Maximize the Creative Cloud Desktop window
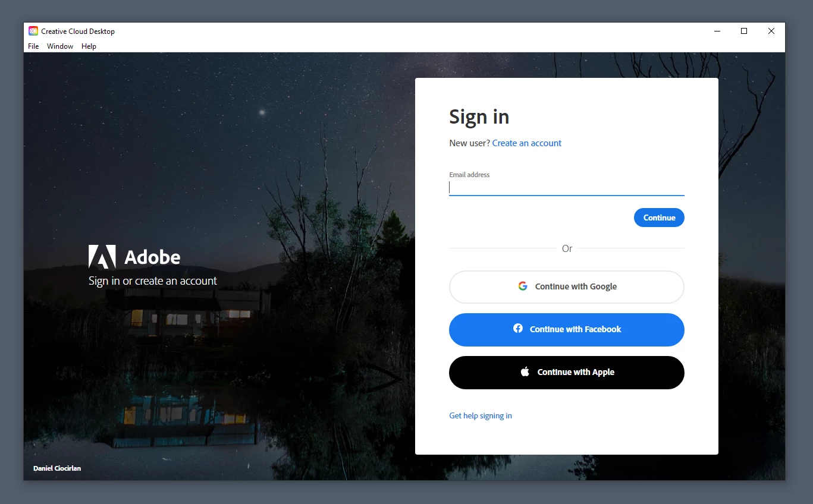 pyautogui.click(x=744, y=31)
